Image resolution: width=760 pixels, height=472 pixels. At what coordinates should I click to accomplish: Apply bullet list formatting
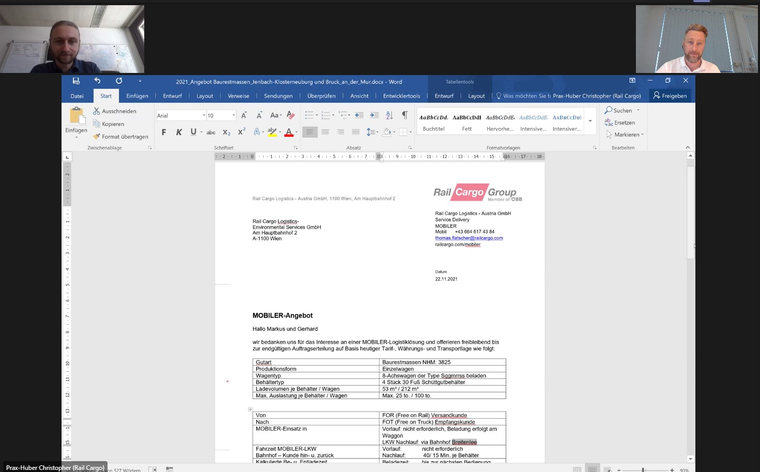click(x=309, y=115)
